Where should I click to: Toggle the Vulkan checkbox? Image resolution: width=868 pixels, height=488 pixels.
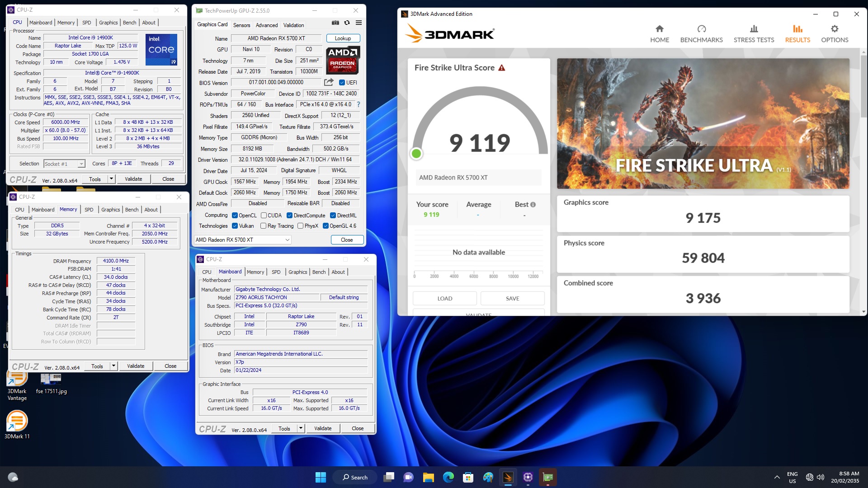point(235,226)
